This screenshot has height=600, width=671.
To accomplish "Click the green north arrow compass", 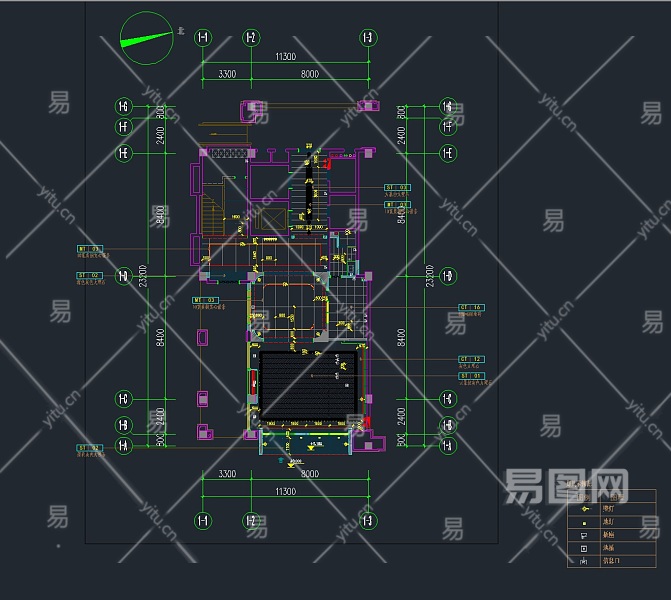I will tap(147, 38).
